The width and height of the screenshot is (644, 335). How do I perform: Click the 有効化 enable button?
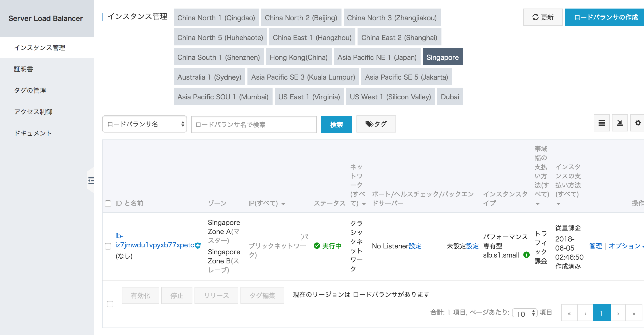tap(141, 295)
